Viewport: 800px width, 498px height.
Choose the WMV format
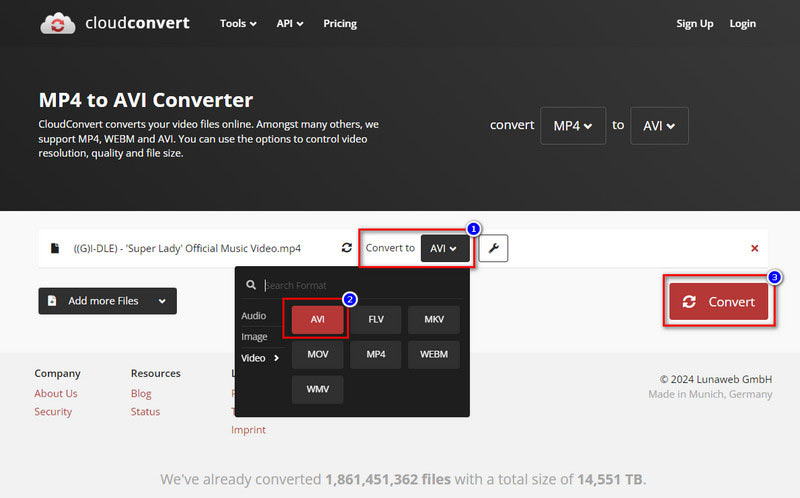[x=317, y=389]
